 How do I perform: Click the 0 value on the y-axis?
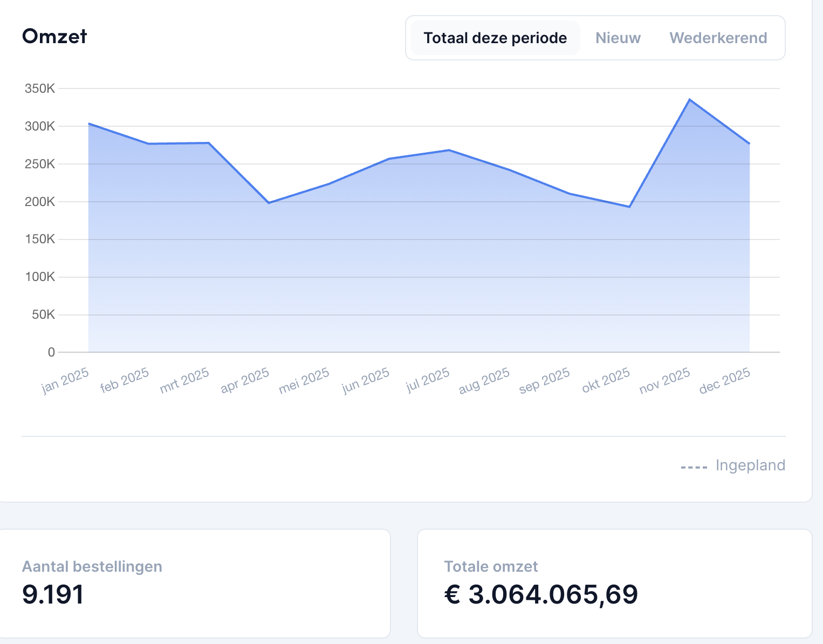pyautogui.click(x=52, y=351)
